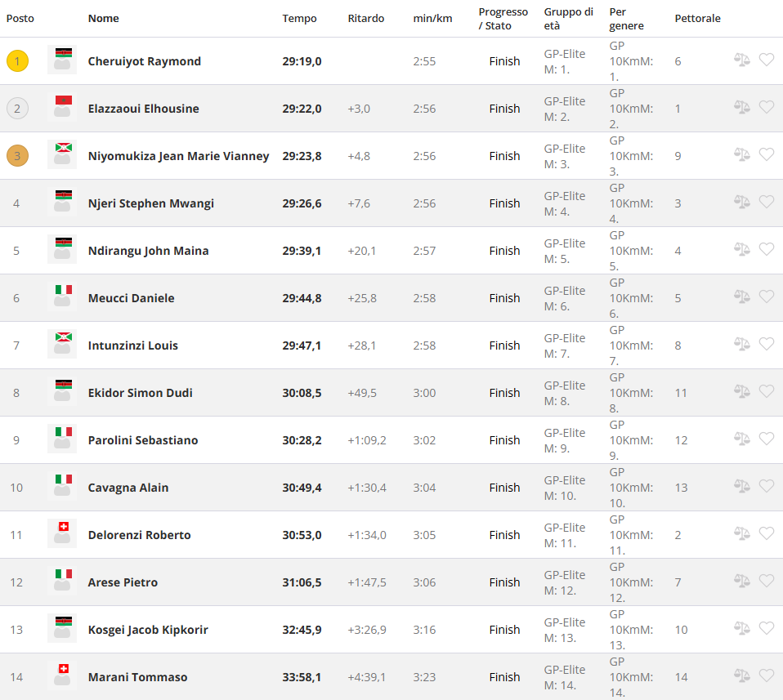Screen dimensions: 783x700
Task: Click the bronze third place medal badge
Action: point(17,155)
